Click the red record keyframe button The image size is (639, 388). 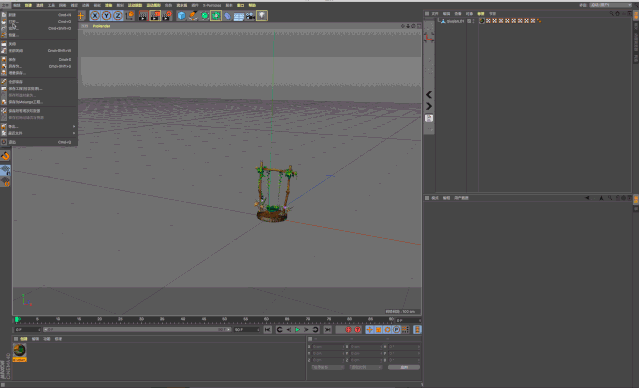point(348,329)
